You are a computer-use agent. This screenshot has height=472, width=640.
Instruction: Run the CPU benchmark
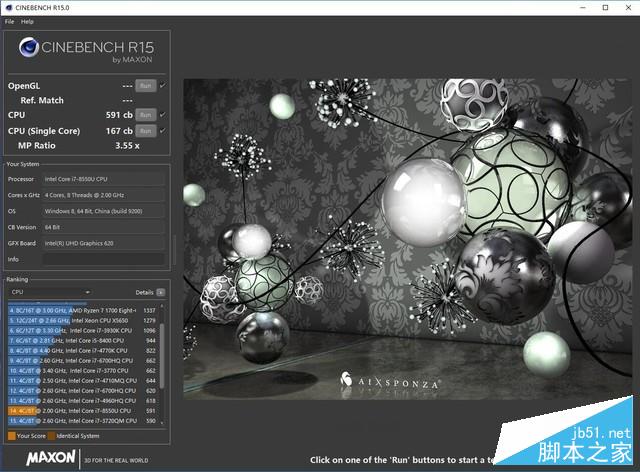(145, 115)
